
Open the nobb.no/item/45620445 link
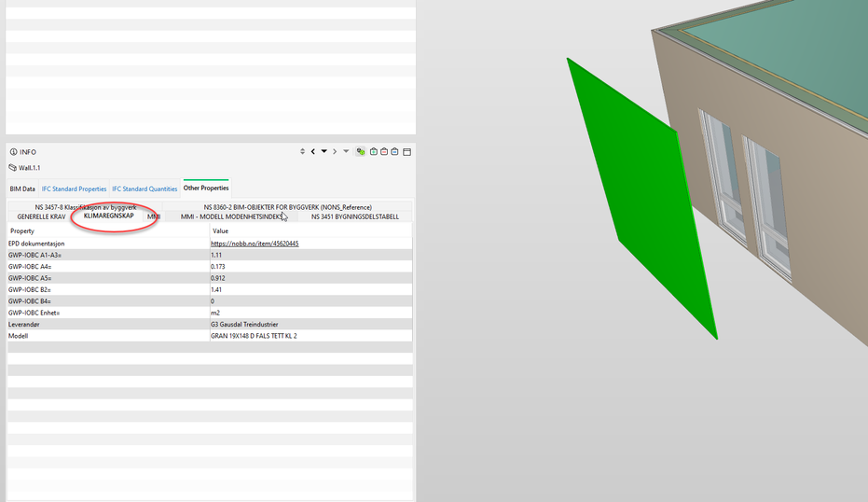click(x=255, y=244)
